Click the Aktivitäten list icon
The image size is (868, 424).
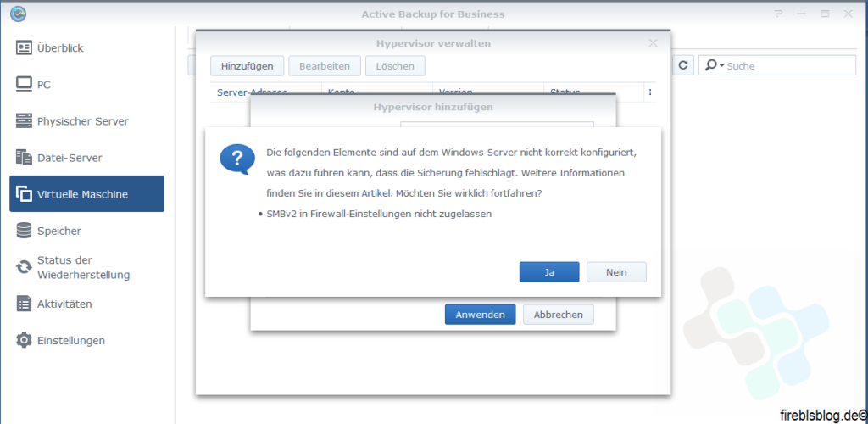pos(24,304)
